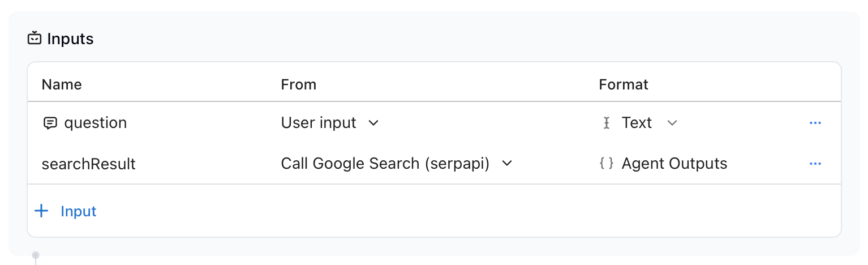Viewport: 868px width, 265px height.
Task: Click the Inputs section title
Action: pos(70,39)
